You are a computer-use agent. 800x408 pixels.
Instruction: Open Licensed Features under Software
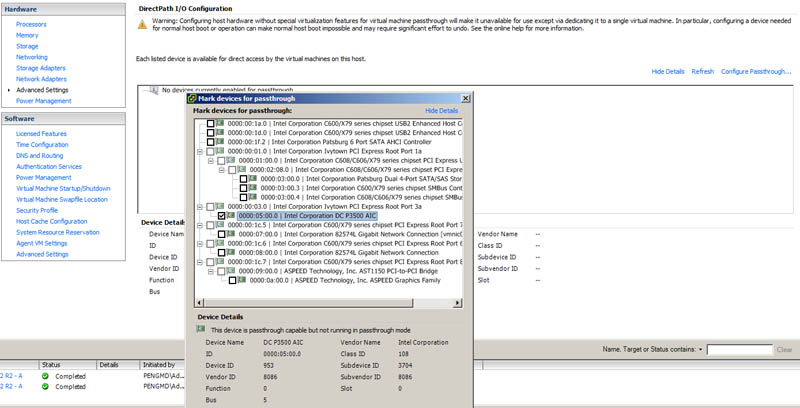coord(41,134)
